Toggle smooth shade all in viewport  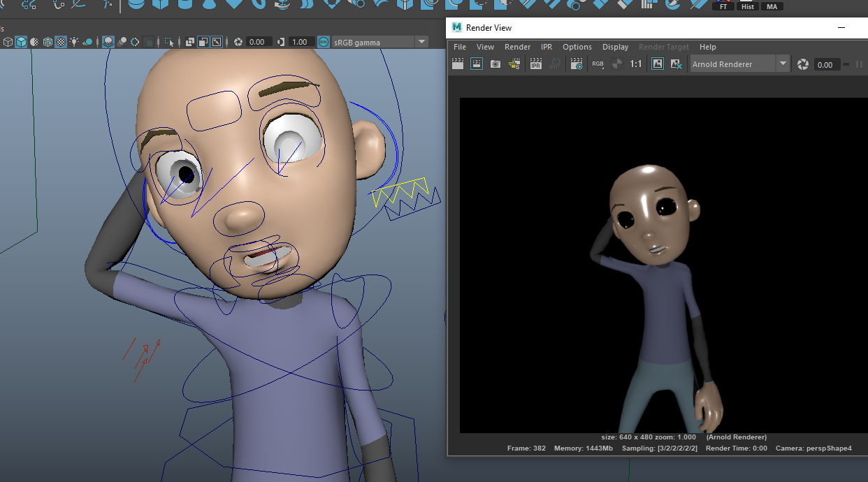pos(21,42)
